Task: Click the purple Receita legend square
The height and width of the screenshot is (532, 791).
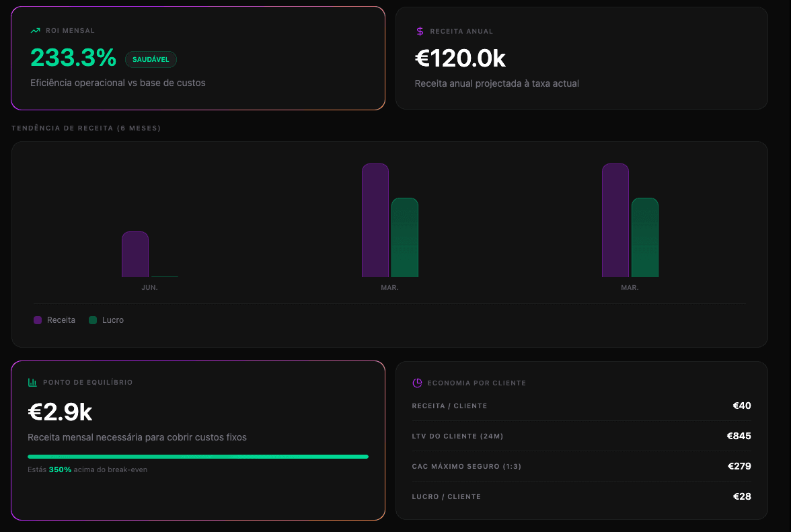Action: 37,319
